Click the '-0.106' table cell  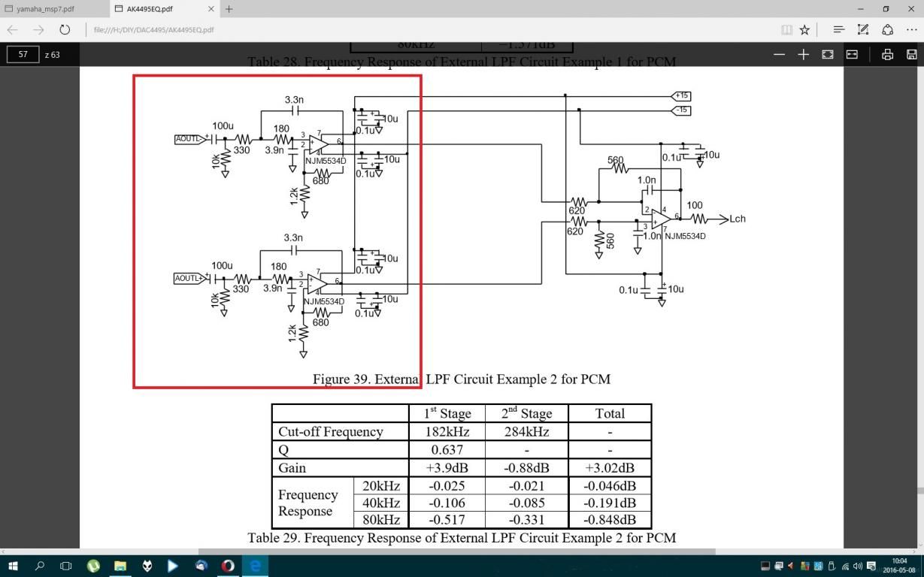point(447,503)
